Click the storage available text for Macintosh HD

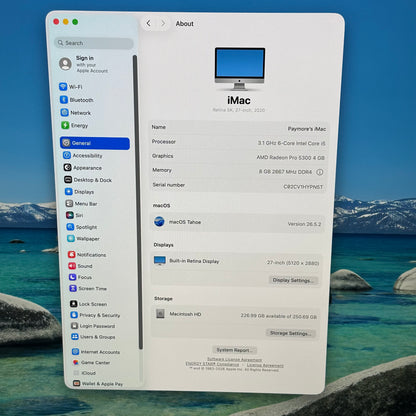[279, 316]
